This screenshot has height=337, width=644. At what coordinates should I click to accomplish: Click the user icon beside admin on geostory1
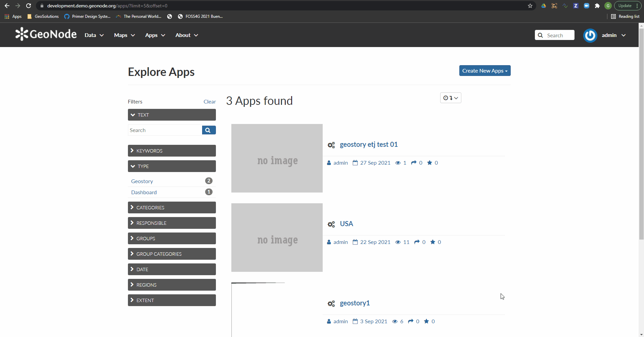click(329, 321)
